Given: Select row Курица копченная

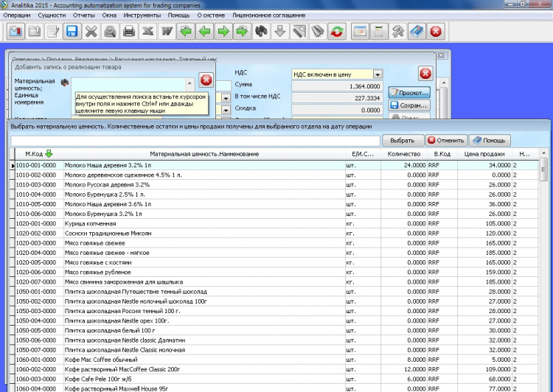Looking at the screenshot, I should point(276,223).
